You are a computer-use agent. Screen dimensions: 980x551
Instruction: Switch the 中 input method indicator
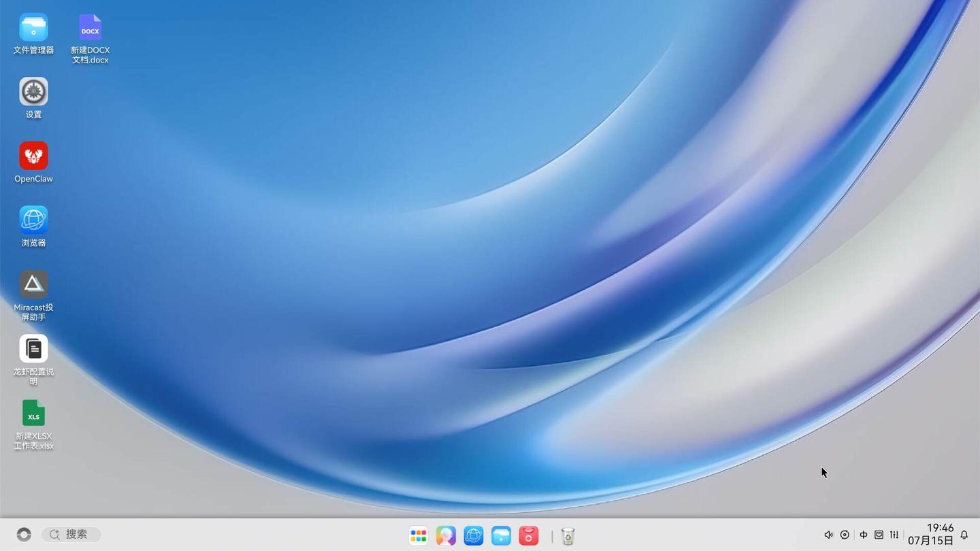tap(864, 535)
